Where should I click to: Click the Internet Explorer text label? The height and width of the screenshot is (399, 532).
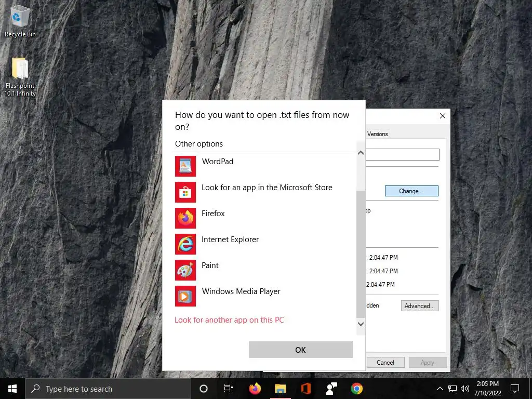230,240
